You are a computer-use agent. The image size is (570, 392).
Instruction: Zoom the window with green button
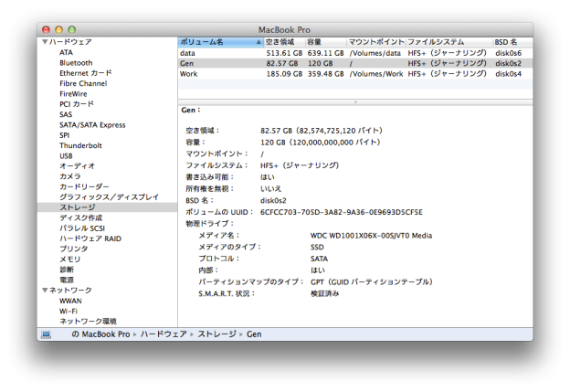[x=72, y=30]
